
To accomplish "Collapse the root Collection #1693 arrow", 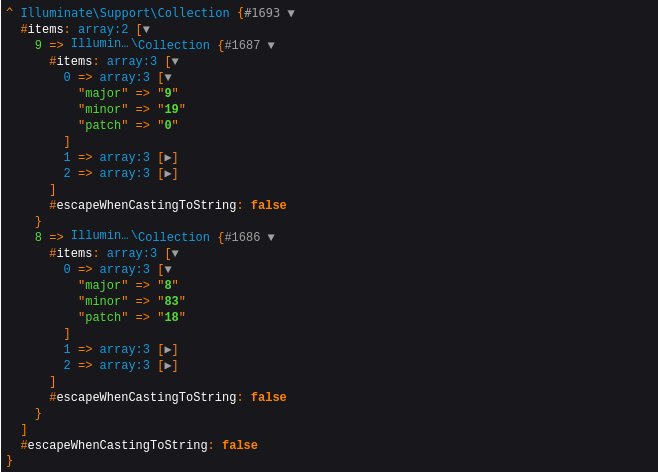I will [x=291, y=14].
